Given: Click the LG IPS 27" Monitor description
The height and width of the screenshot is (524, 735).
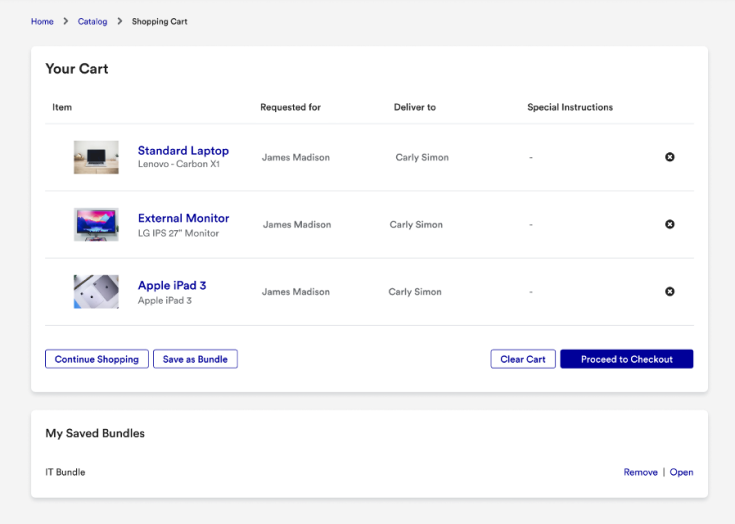Looking at the screenshot, I should click(178, 233).
